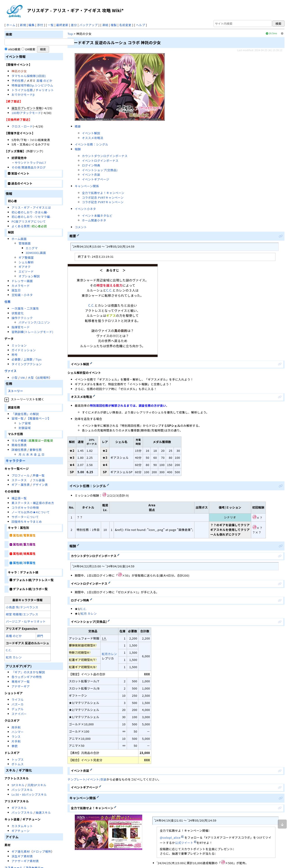Click the シナリオ mission cell

coord(230,517)
